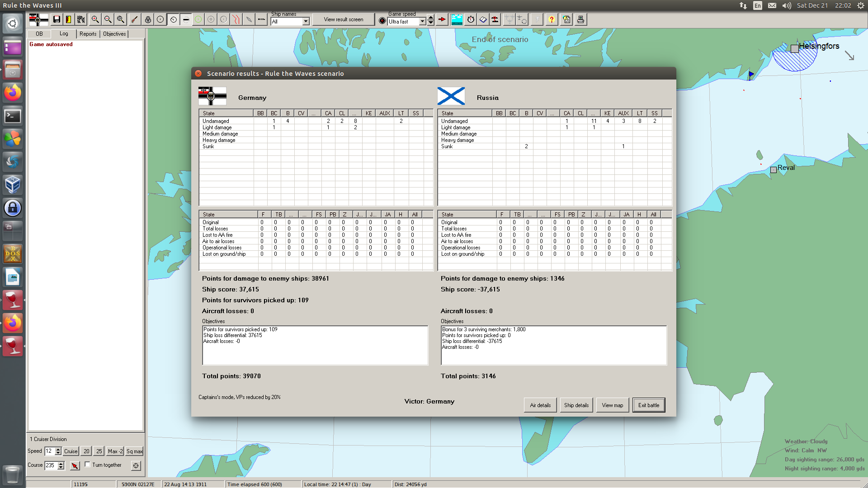Click the Course input field

coord(51,465)
